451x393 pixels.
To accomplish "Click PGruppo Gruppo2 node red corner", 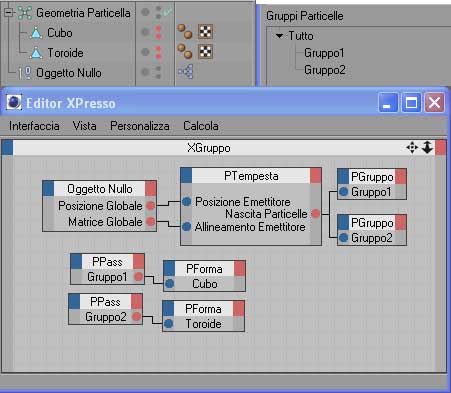I will tap(401, 223).
